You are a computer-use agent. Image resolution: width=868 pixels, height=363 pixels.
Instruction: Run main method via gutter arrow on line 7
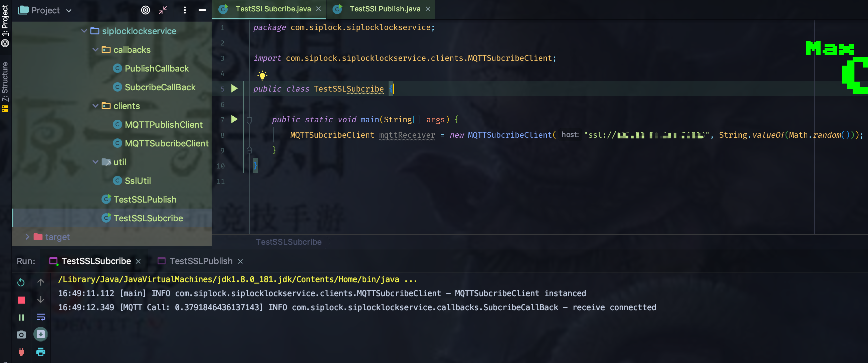234,119
